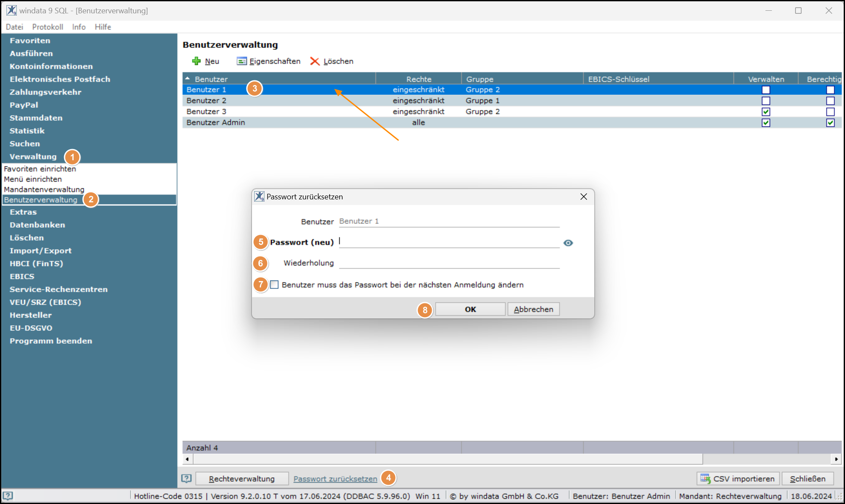This screenshot has width=845, height=504.
Task: Toggle Verwalten checkbox for Benutzer 2
Action: (x=766, y=101)
